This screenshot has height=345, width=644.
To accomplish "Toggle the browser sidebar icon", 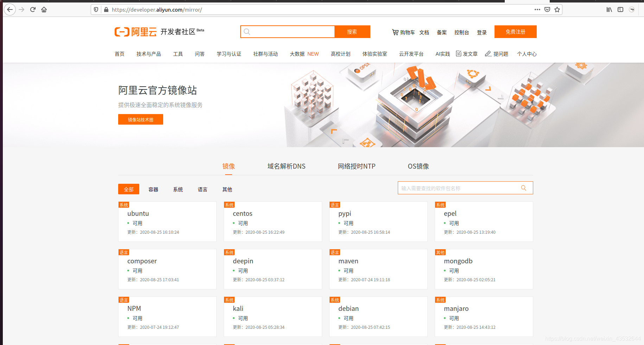I will click(x=620, y=10).
